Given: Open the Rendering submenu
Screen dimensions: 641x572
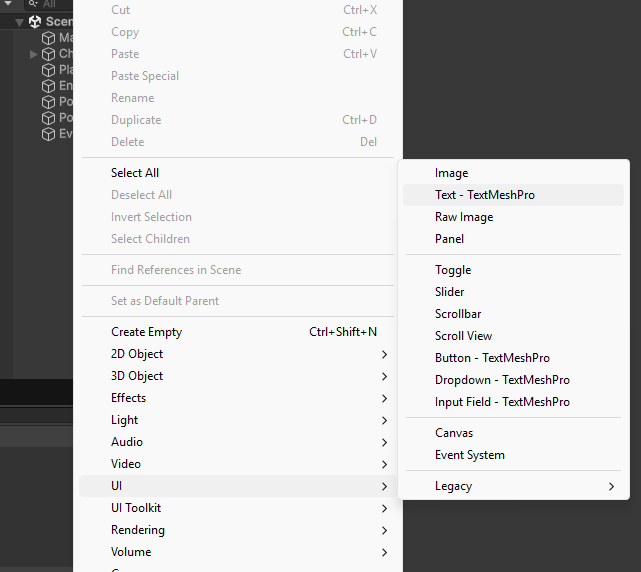Looking at the screenshot, I should coord(238,530).
